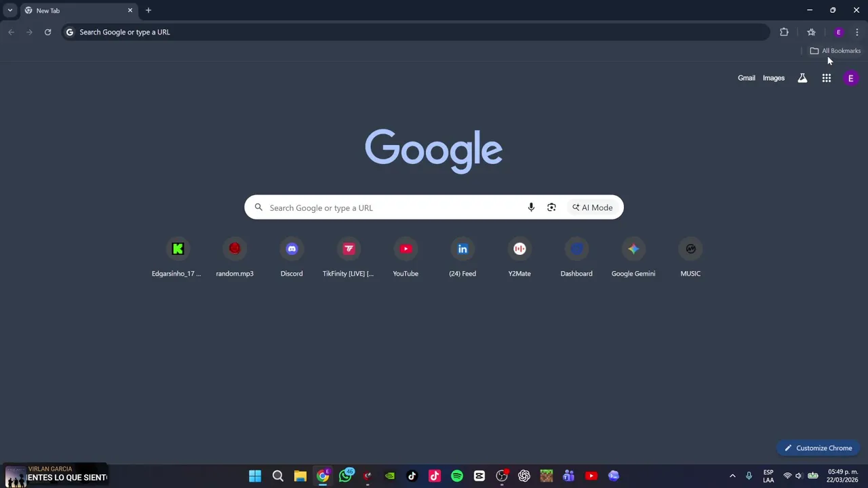The height and width of the screenshot is (488, 868).
Task: Close the New Tab tab
Action: tap(130, 10)
